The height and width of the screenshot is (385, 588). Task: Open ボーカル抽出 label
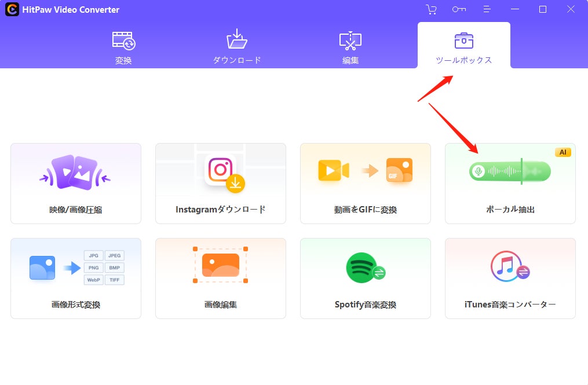[x=510, y=209]
